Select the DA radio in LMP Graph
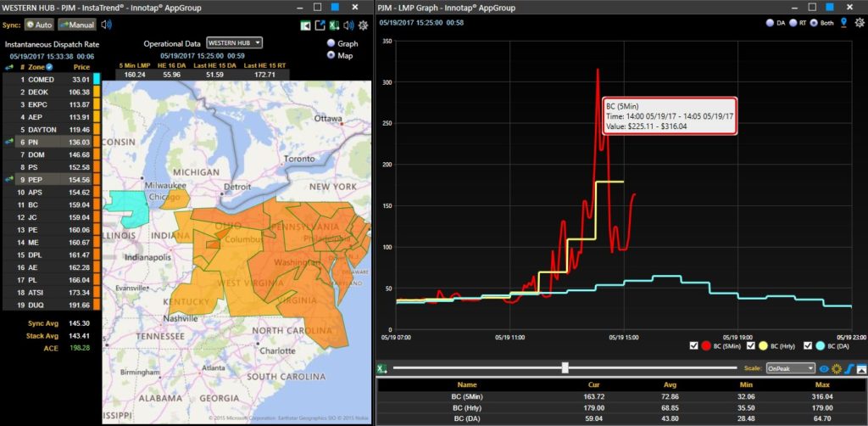 (770, 23)
